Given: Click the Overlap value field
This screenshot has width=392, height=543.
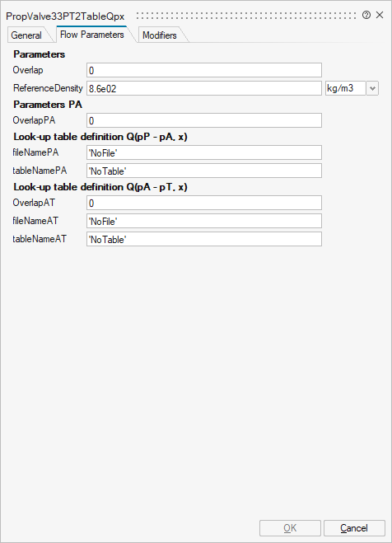Looking at the screenshot, I should click(204, 70).
